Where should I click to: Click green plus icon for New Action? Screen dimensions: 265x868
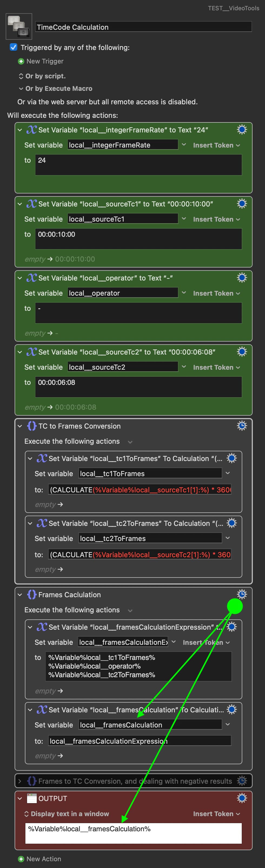[21, 859]
